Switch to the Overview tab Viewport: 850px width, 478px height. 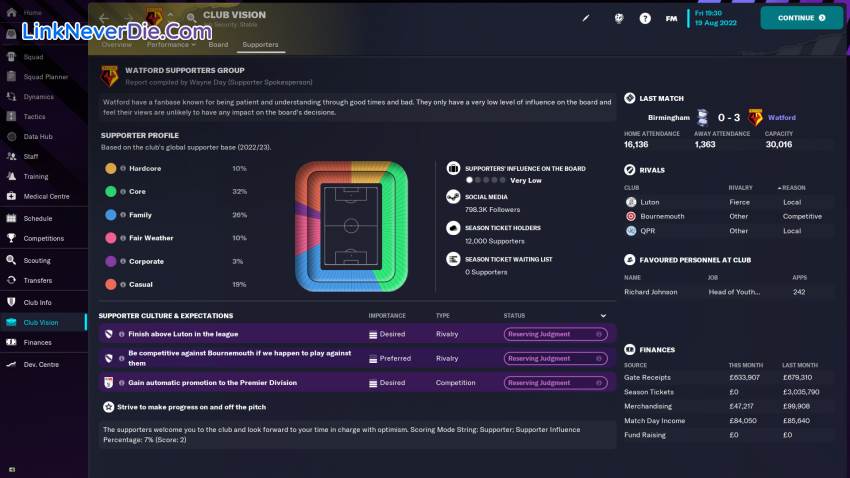[116, 45]
